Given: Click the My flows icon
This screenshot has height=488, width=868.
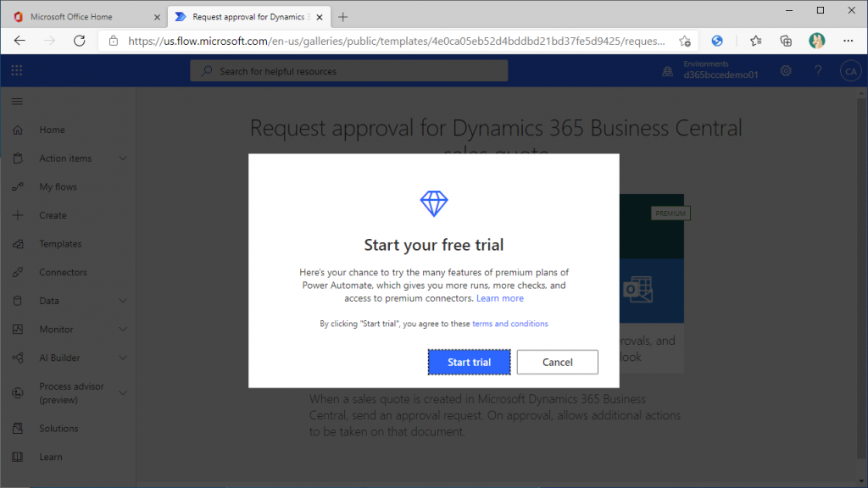Looking at the screenshot, I should [x=18, y=187].
